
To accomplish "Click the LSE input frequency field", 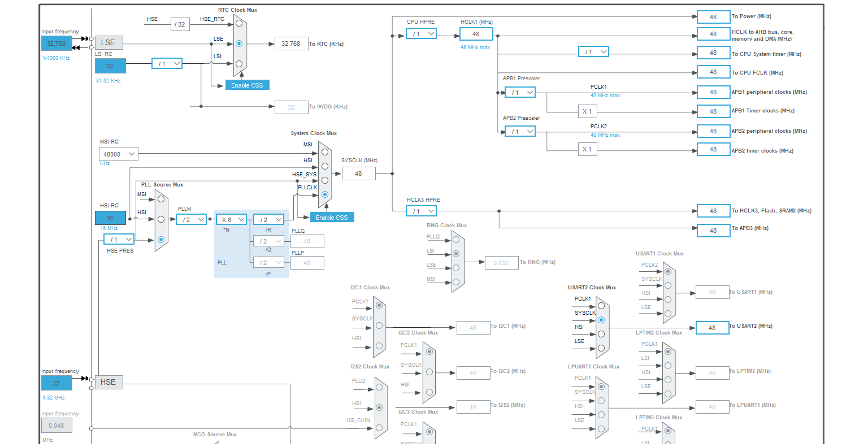I will 57,44.
